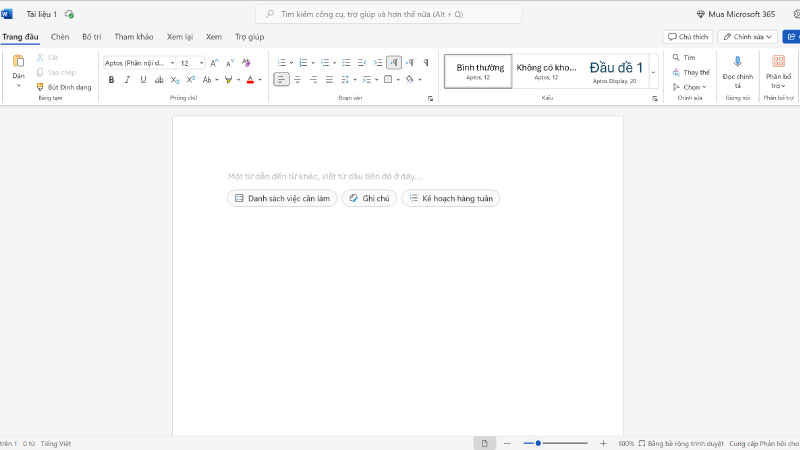This screenshot has height=450, width=800.
Task: Click the search box at the top
Action: coord(388,14)
